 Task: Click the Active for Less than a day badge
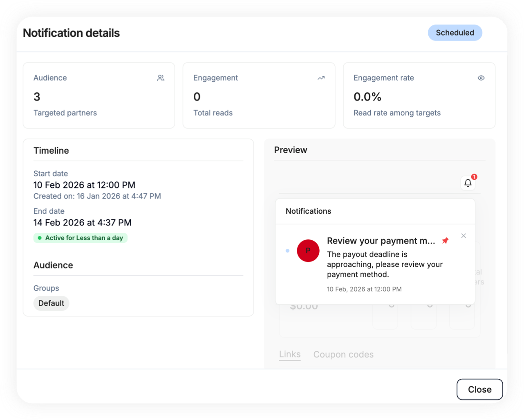[x=81, y=238]
